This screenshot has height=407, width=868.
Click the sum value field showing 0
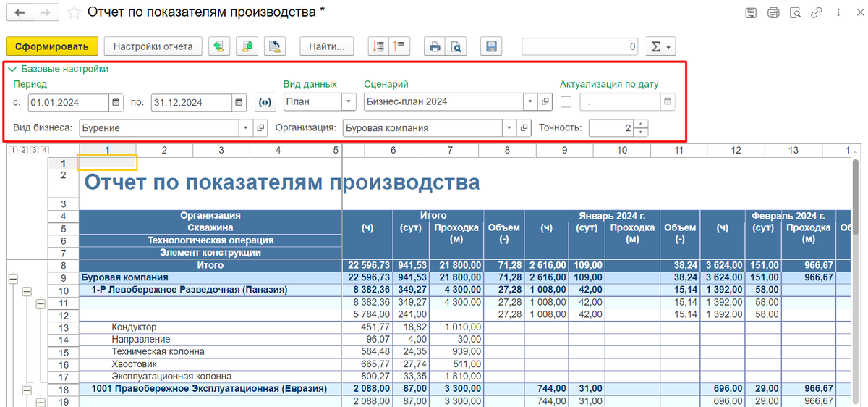pyautogui.click(x=580, y=46)
